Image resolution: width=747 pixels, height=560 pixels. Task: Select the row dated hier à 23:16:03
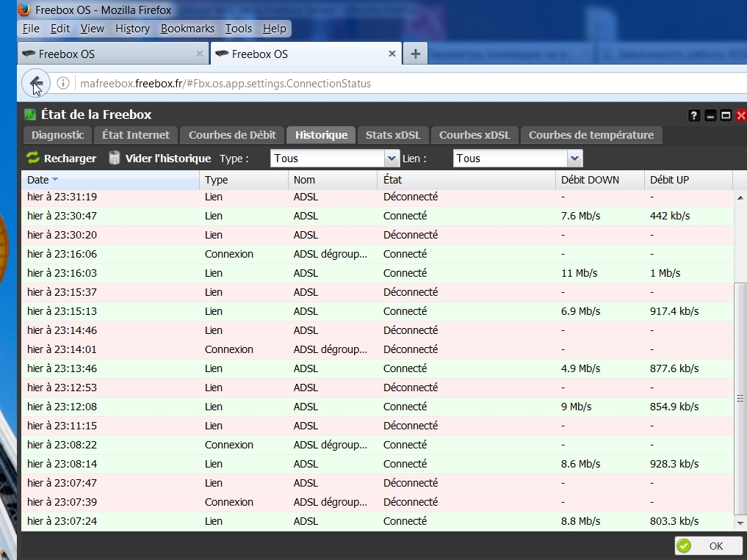[367, 273]
